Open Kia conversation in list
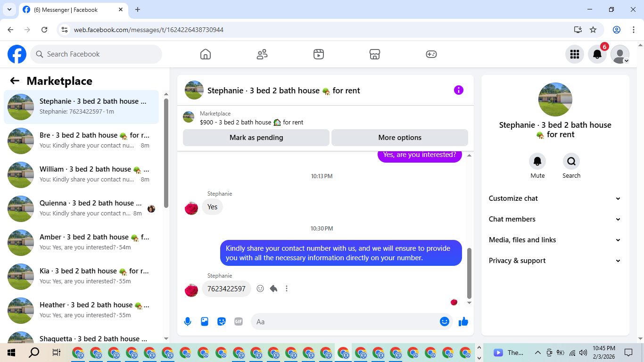This screenshot has height=362, width=644. tap(82, 277)
